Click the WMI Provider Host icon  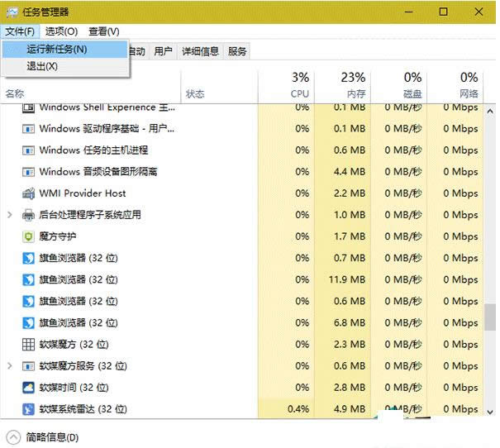28,193
